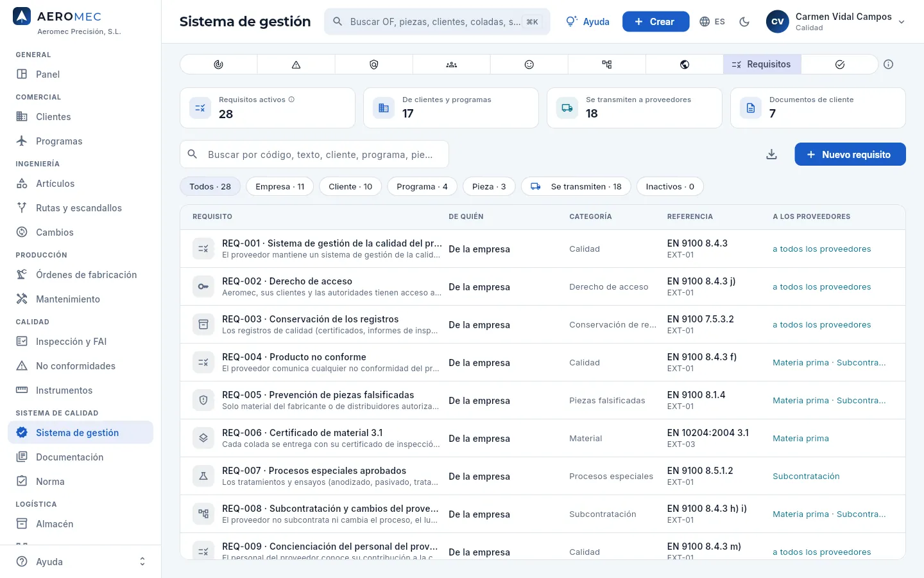Focus the requirements search box
The width and height of the screenshot is (924, 578).
314,154
